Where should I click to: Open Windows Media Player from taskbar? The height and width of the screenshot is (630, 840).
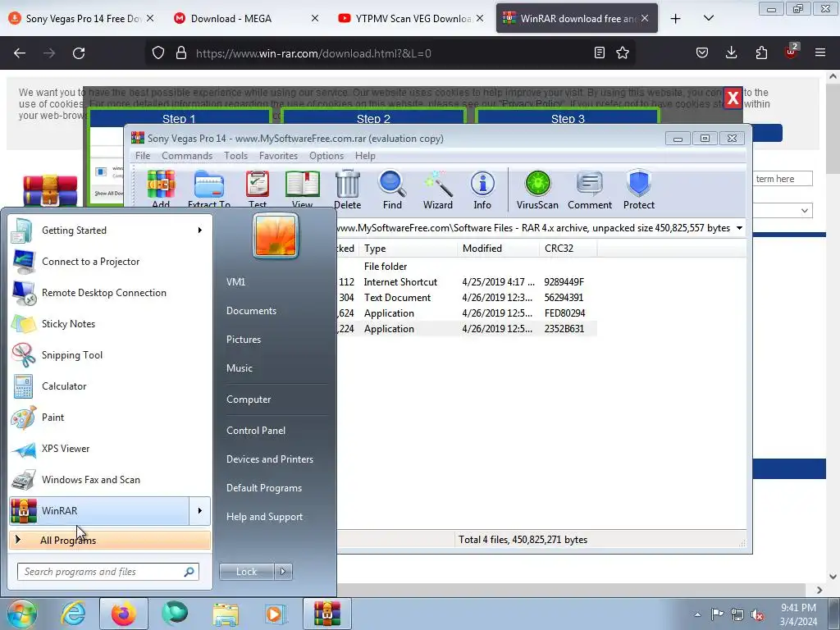point(276,614)
